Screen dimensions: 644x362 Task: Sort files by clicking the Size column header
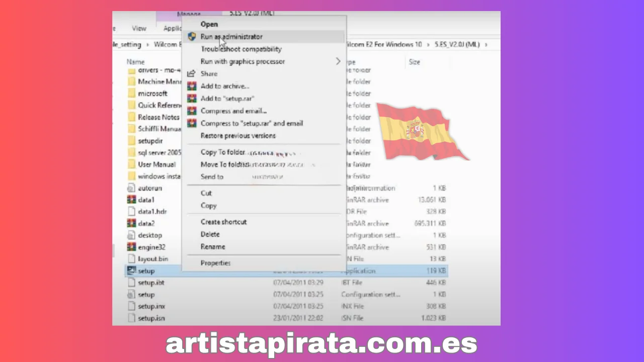(x=414, y=62)
